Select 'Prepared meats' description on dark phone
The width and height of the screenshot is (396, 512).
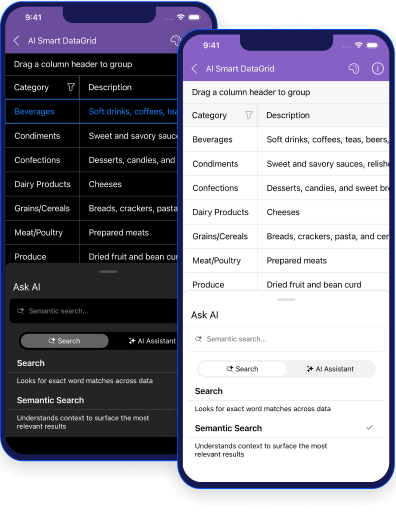click(x=129, y=232)
